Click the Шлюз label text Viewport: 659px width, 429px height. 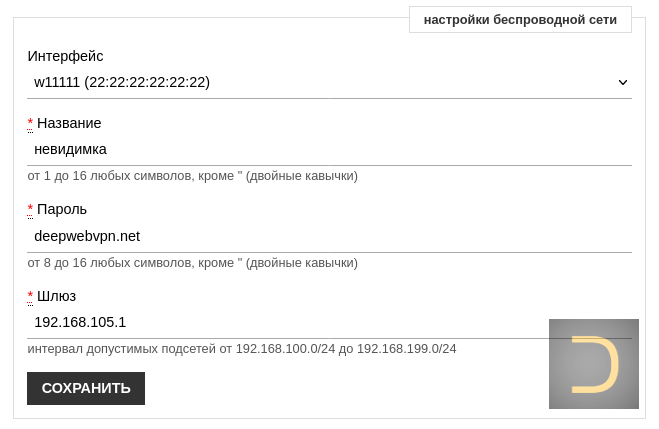(57, 296)
